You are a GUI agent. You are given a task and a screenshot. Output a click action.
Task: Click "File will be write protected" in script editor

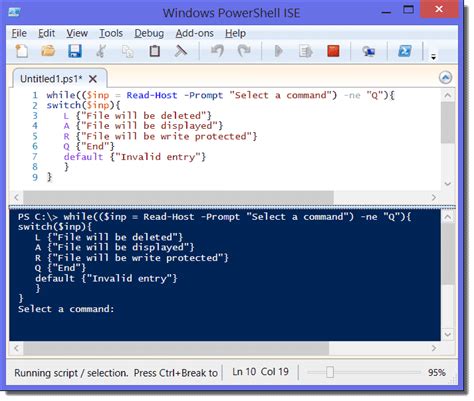point(167,136)
